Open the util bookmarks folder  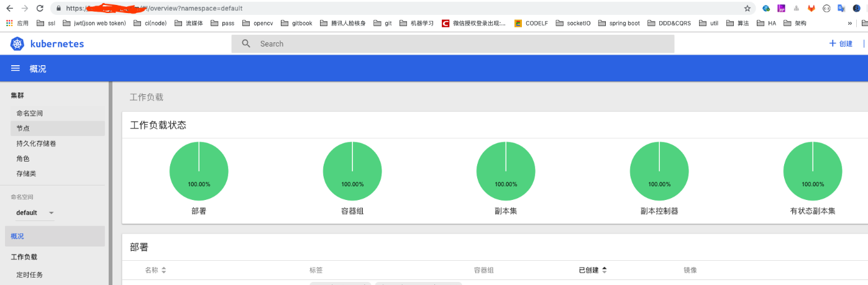pyautogui.click(x=708, y=23)
